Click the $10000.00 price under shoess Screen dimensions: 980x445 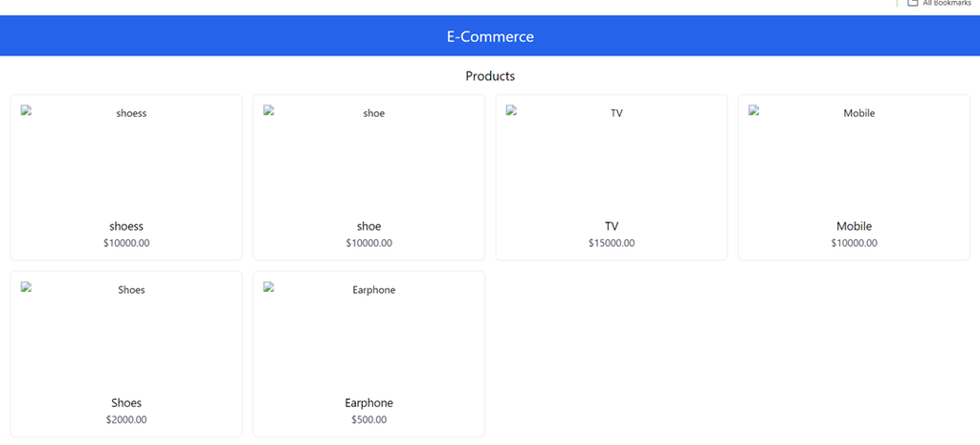(x=126, y=243)
